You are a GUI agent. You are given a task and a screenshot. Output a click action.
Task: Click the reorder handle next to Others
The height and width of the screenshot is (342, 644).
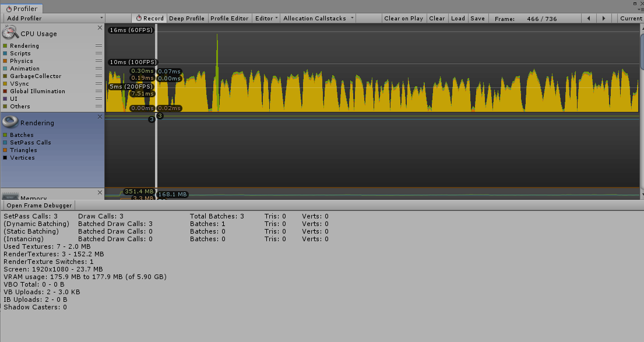98,107
